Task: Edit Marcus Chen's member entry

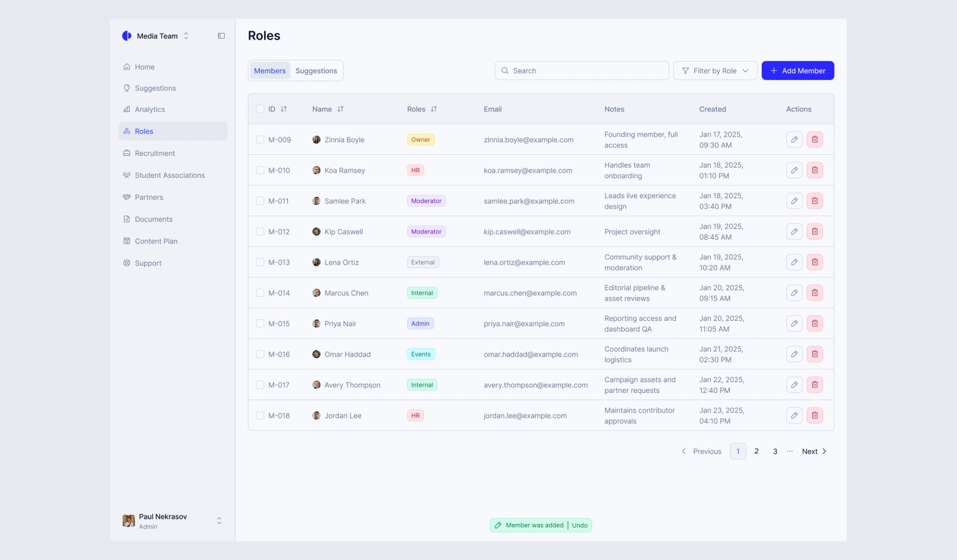Action: click(794, 293)
